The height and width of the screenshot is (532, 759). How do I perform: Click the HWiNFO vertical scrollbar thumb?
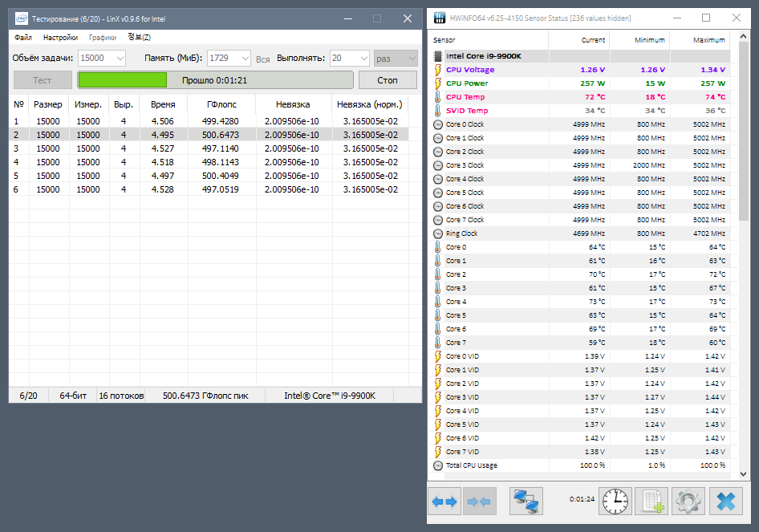(744, 131)
